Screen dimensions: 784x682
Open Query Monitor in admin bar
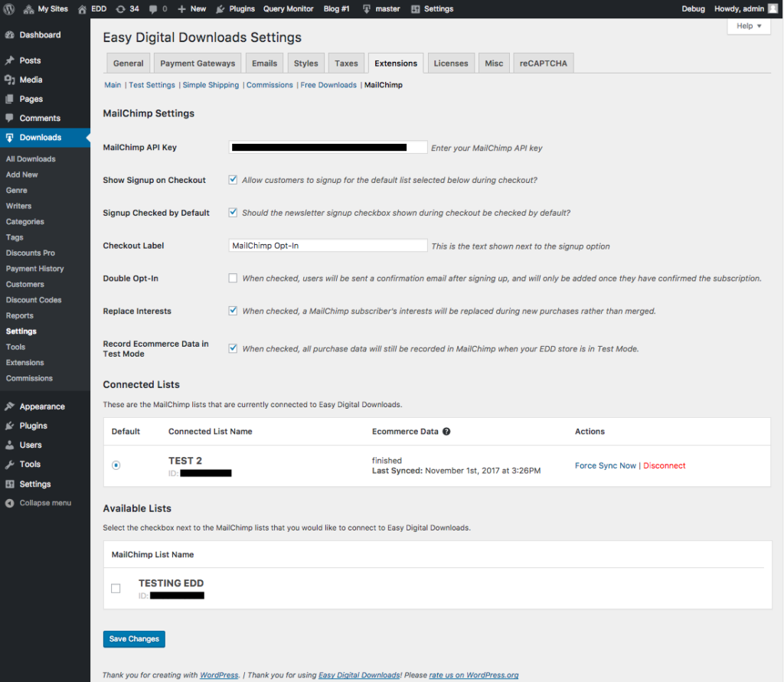(x=289, y=9)
